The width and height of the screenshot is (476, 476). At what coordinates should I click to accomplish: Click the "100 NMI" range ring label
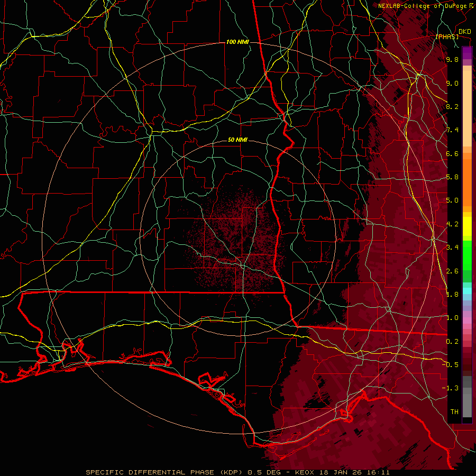click(237, 42)
